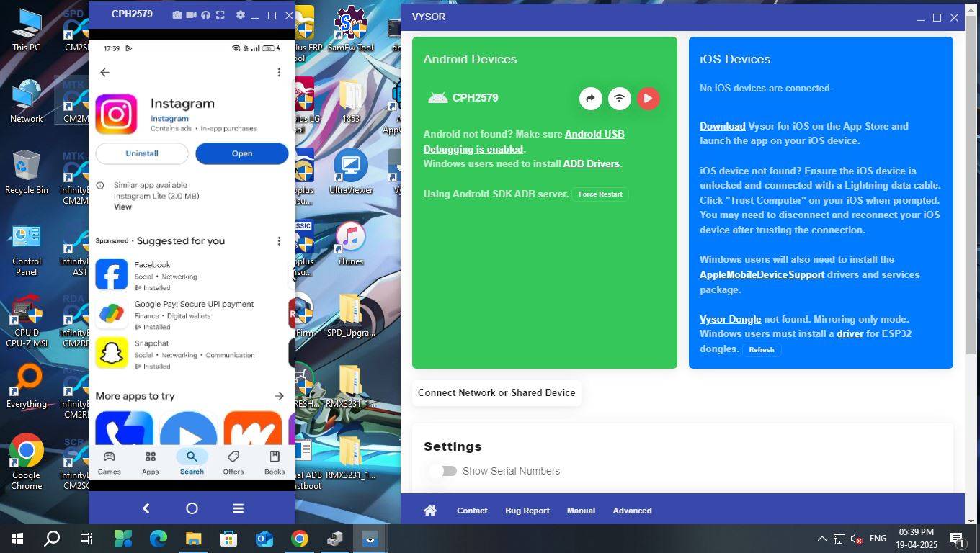The width and height of the screenshot is (980, 553).
Task: Show hidden system tray icons
Action: pos(821,539)
